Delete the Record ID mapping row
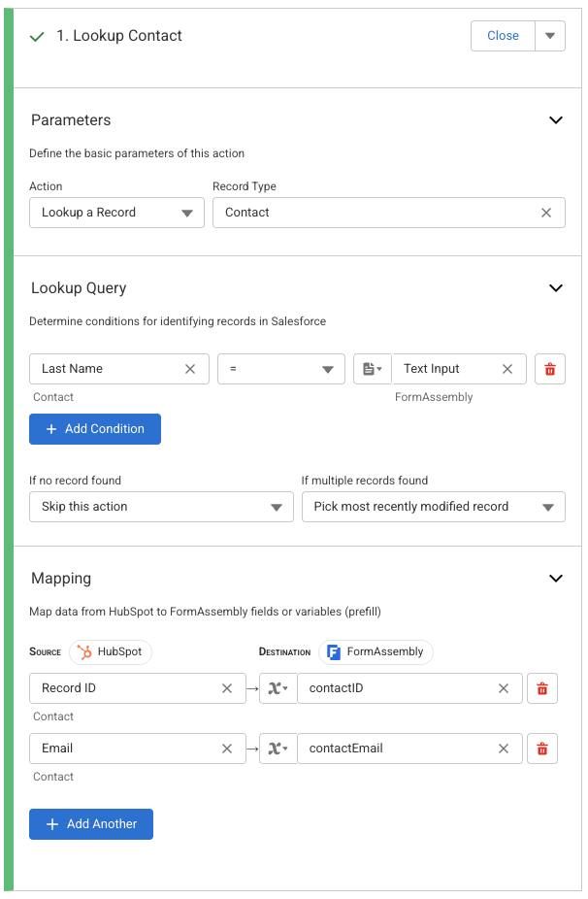 (542, 688)
